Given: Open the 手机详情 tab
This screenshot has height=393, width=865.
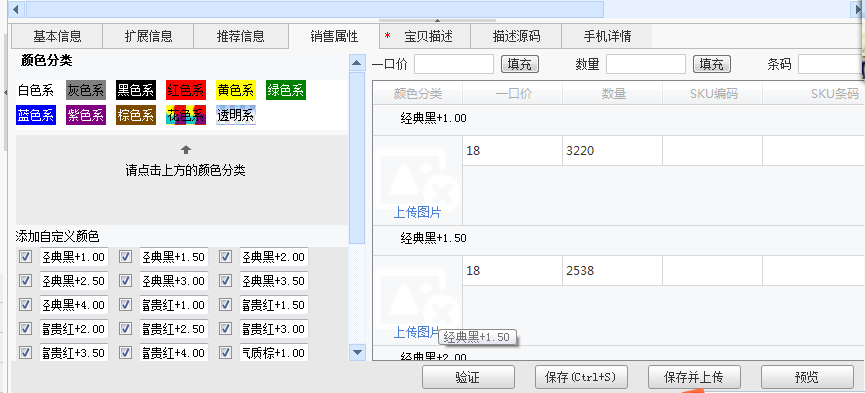Looking at the screenshot, I should click(x=607, y=36).
